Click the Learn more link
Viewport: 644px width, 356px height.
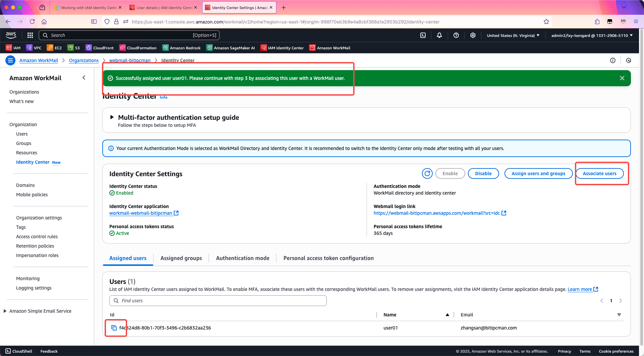pyautogui.click(x=583, y=289)
